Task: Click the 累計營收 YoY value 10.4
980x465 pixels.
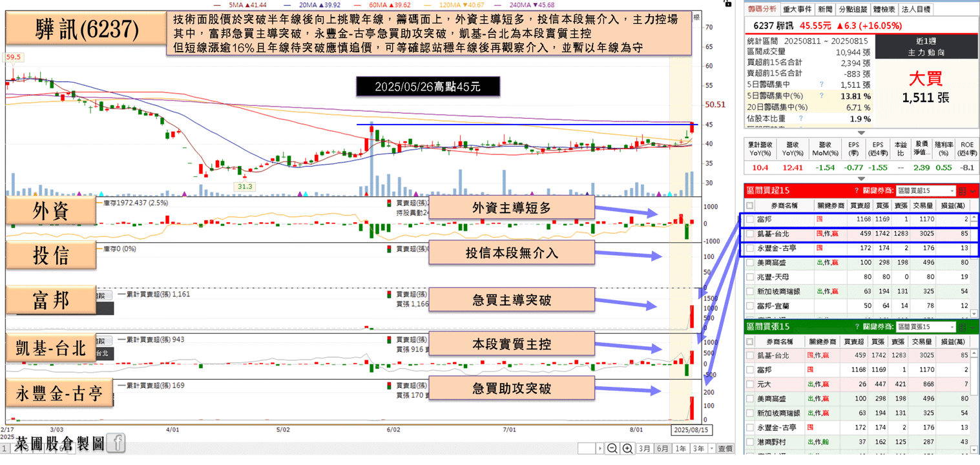Action: (x=759, y=167)
